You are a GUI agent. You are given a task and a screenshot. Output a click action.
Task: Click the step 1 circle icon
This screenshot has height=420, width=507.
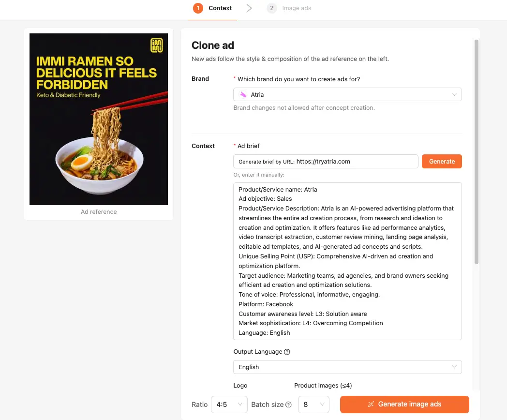tap(198, 8)
